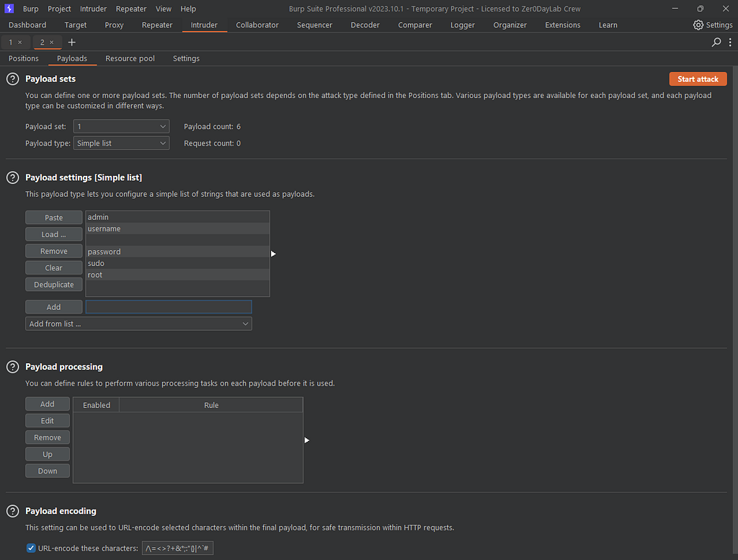This screenshot has width=738, height=560.
Task: Switch to the Collaborator tab
Action: point(257,25)
